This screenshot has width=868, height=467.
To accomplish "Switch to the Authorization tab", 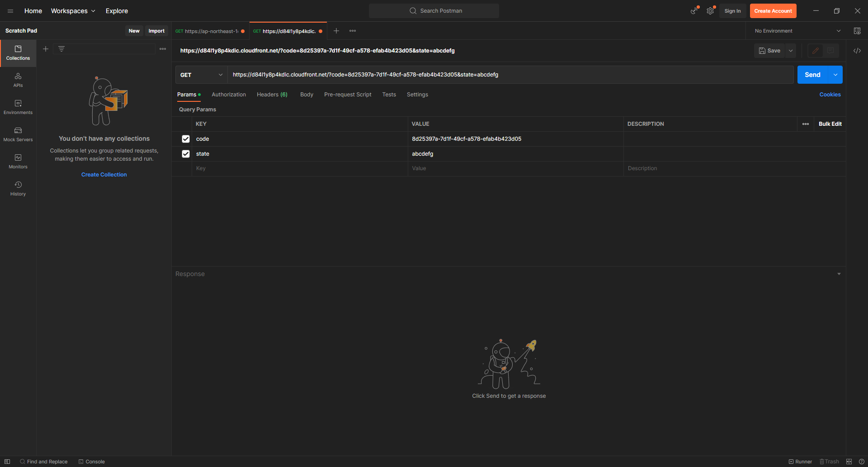I will [229, 95].
